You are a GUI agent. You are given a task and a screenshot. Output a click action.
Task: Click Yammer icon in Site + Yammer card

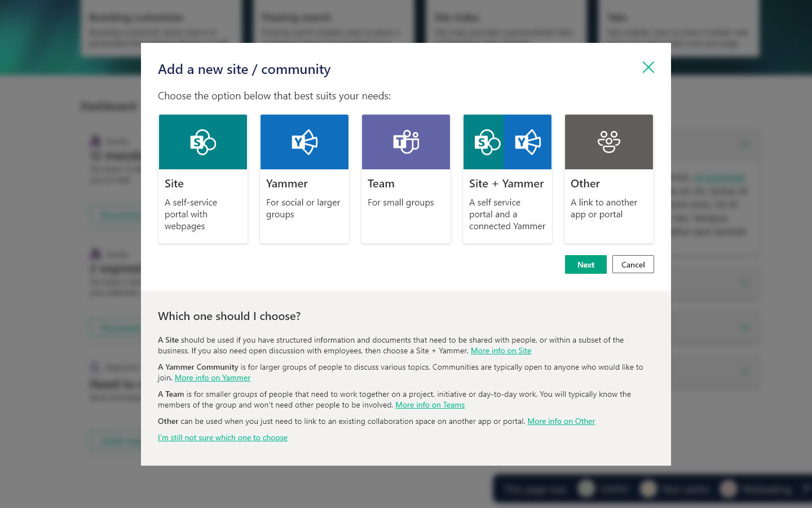pos(528,142)
